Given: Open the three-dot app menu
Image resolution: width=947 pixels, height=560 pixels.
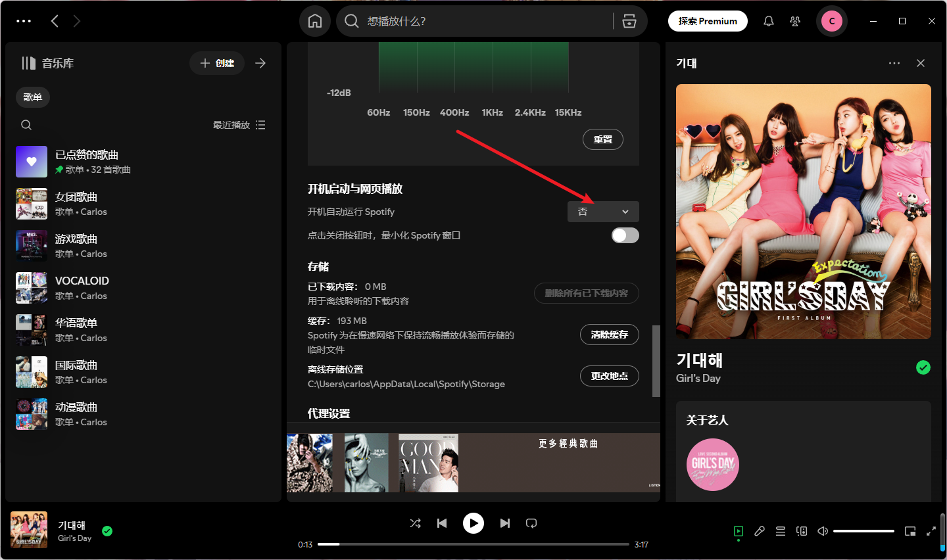Looking at the screenshot, I should tap(24, 21).
